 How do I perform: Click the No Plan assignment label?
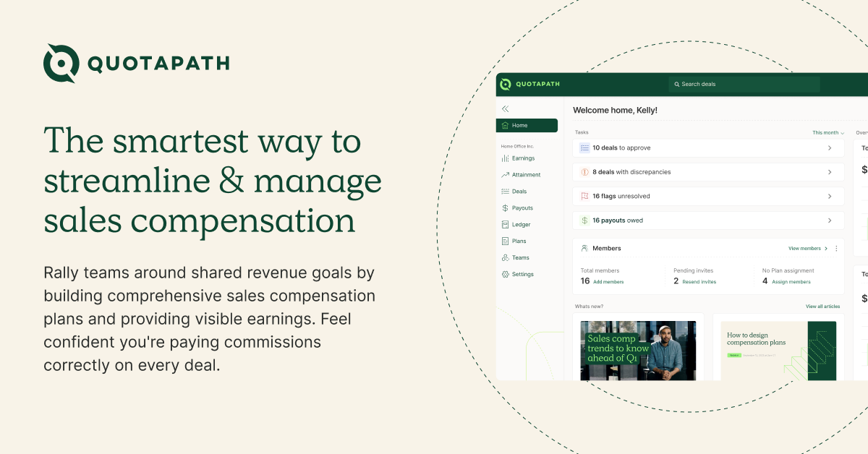tap(789, 270)
